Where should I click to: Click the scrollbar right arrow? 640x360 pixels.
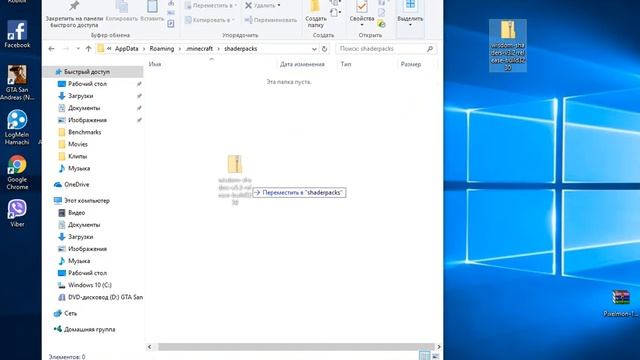point(439,347)
